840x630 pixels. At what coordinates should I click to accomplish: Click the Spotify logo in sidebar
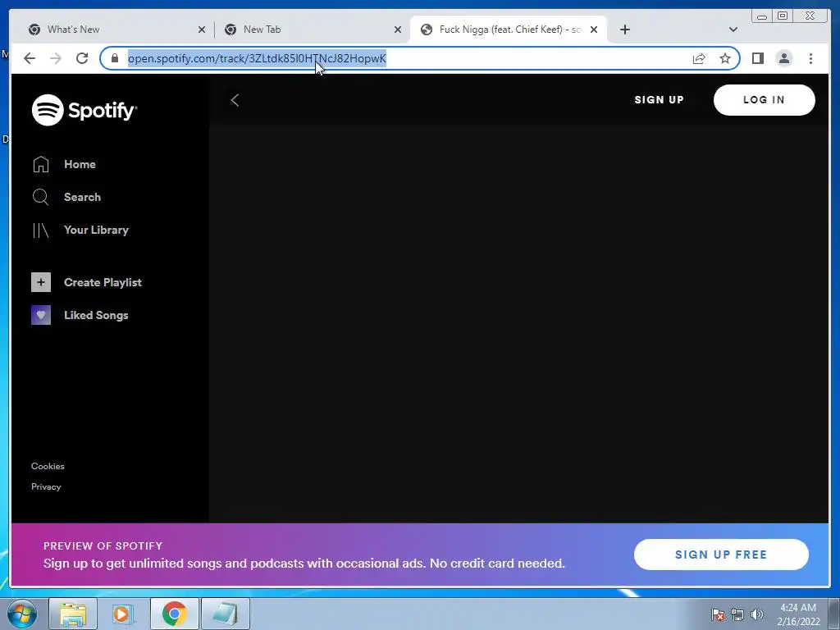[84, 110]
